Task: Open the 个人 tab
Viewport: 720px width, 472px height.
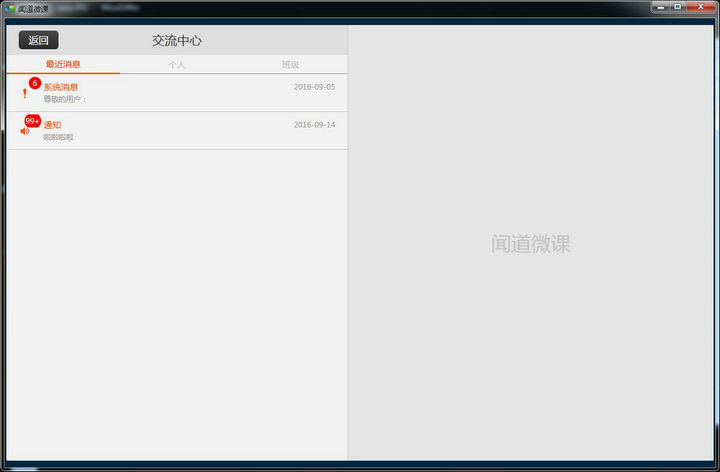Action: pos(177,65)
